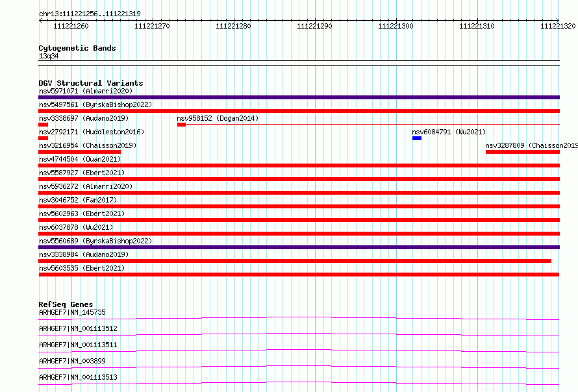The width and height of the screenshot is (578, 392).
Task: Select the small red bar under nsv3338697
Action: (43, 125)
